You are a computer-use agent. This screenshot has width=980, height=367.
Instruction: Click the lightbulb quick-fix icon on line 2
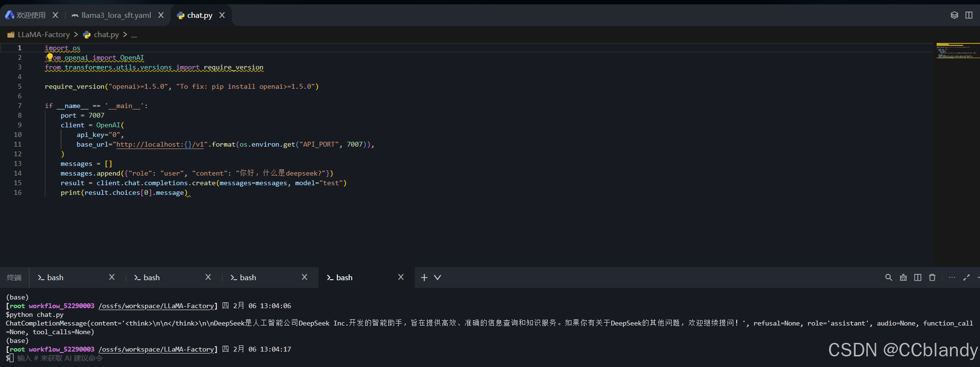(x=50, y=57)
